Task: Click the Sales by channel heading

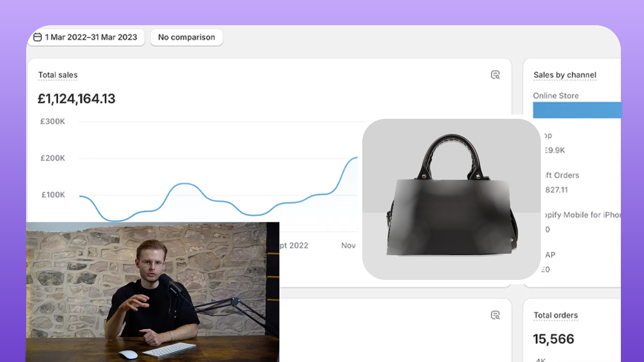Action: pyautogui.click(x=565, y=75)
